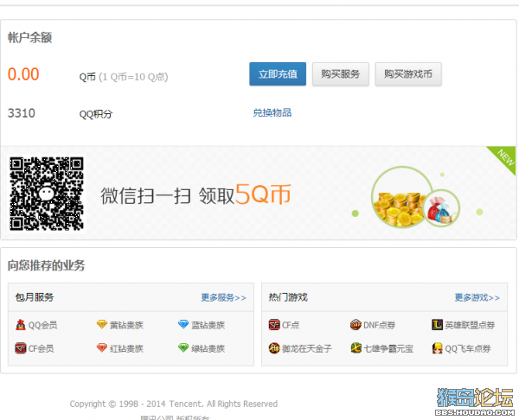Open the CF会员 text link
The width and height of the screenshot is (519, 420).
[x=41, y=348]
